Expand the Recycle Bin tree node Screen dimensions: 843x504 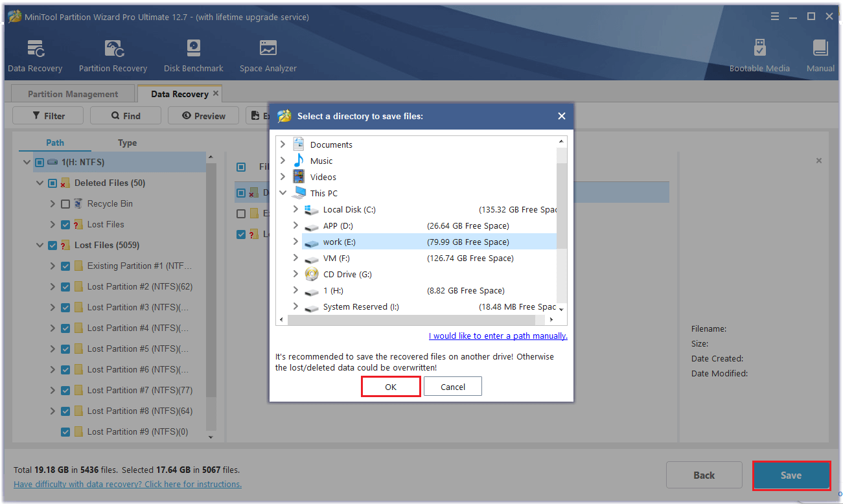click(52, 203)
